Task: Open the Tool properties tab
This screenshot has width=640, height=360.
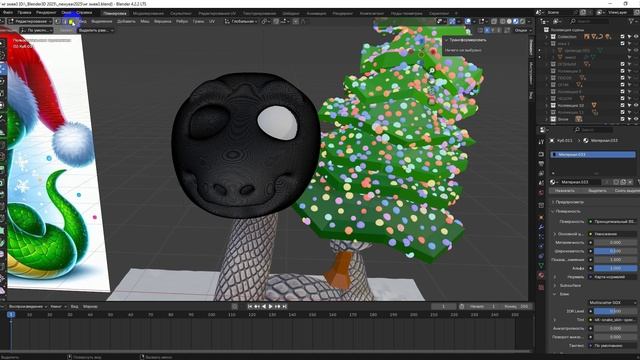Action: pos(541,142)
